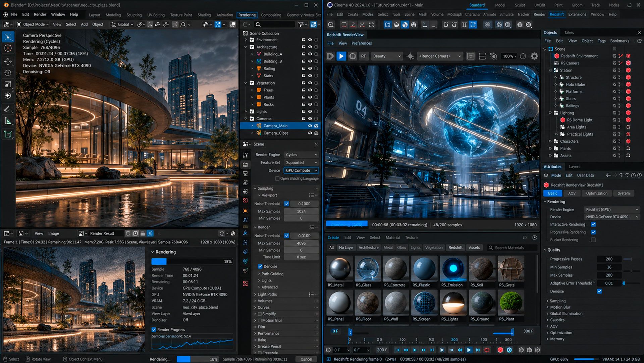Open the Optimization tab in Attributes
The image size is (644, 363).
point(596,193)
